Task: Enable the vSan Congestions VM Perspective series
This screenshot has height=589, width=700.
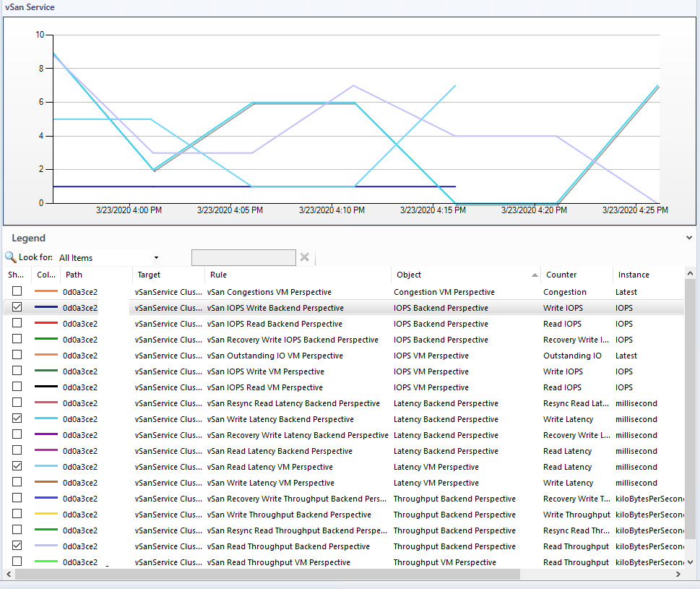Action: click(17, 291)
